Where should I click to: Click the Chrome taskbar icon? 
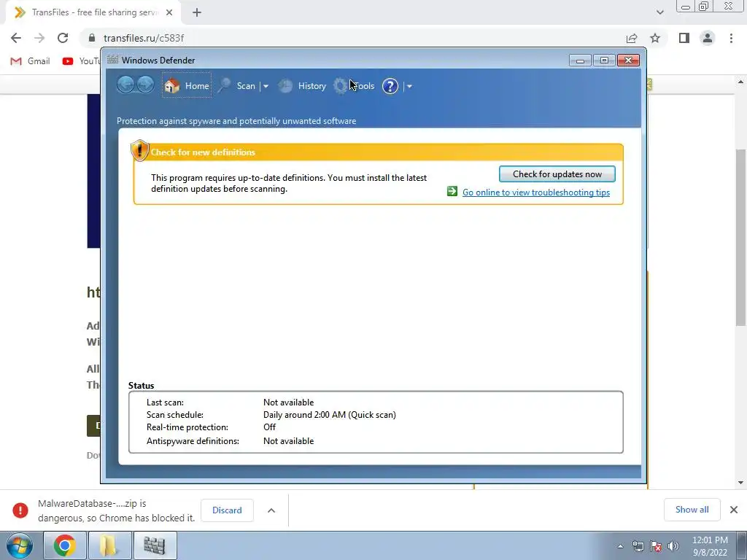[x=64, y=545]
